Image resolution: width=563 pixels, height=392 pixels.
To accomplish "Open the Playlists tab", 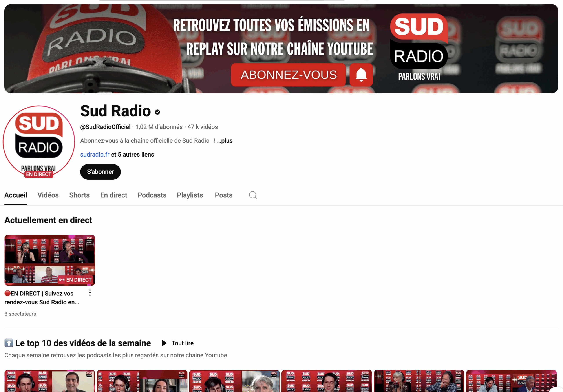I will 190,195.
